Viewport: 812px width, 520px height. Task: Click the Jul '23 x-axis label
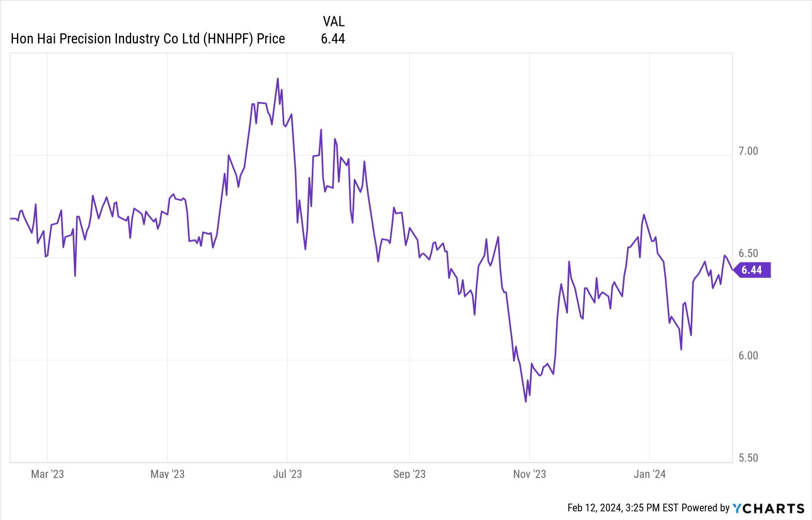(287, 474)
